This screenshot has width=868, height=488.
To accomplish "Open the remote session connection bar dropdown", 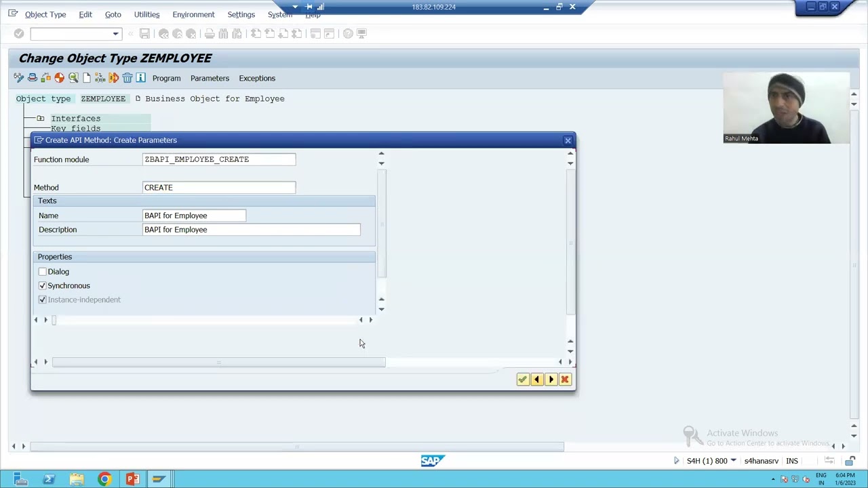I will tap(295, 7).
